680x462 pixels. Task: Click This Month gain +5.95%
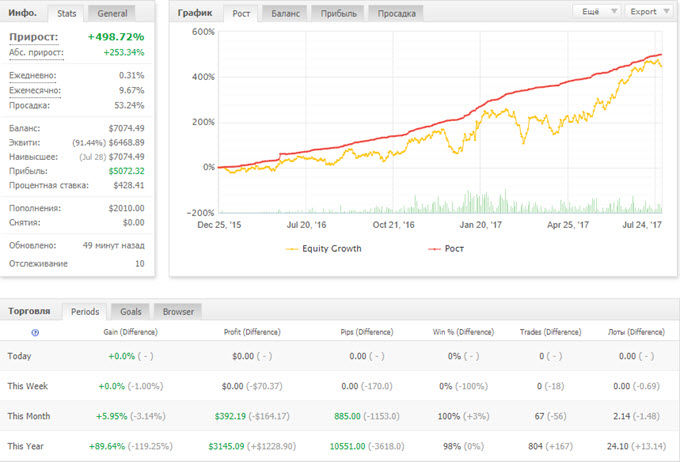[x=111, y=416]
